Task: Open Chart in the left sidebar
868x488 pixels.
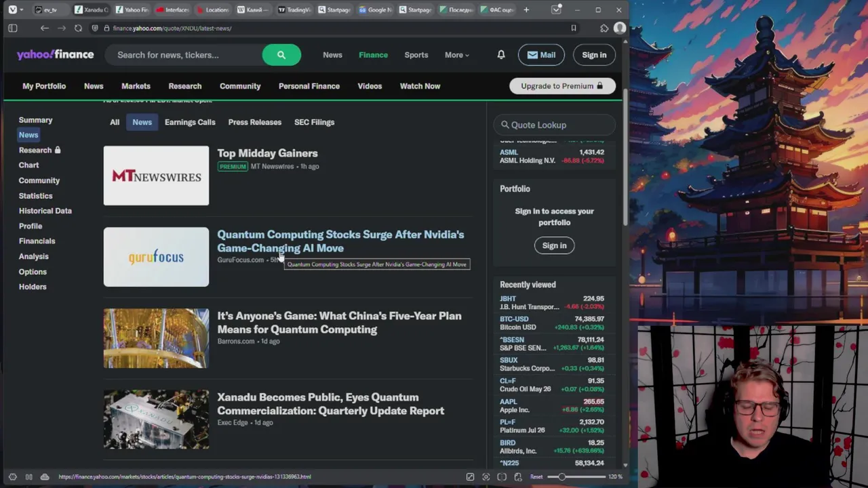Action: (x=28, y=165)
